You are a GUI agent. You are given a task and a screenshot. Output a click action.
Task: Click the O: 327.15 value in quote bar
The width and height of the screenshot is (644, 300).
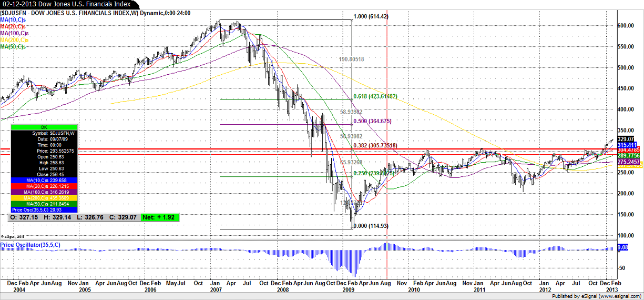click(24, 217)
